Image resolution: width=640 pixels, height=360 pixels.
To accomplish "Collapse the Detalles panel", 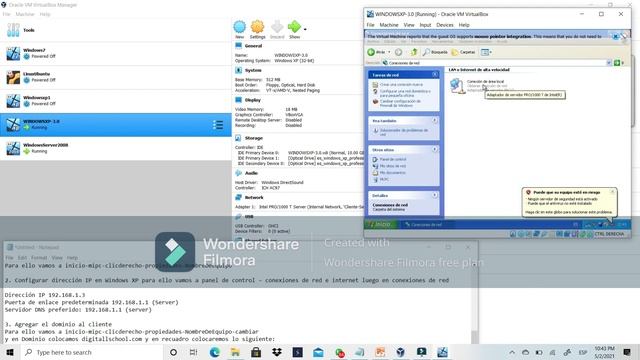I will (x=435, y=195).
